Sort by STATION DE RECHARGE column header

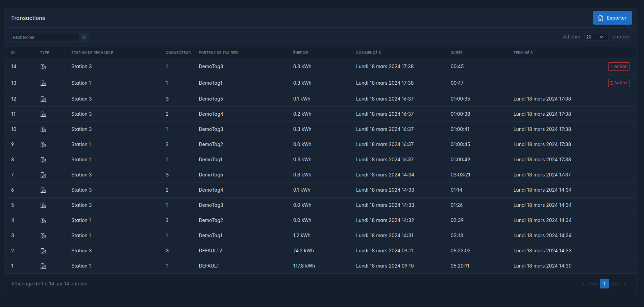(92, 53)
